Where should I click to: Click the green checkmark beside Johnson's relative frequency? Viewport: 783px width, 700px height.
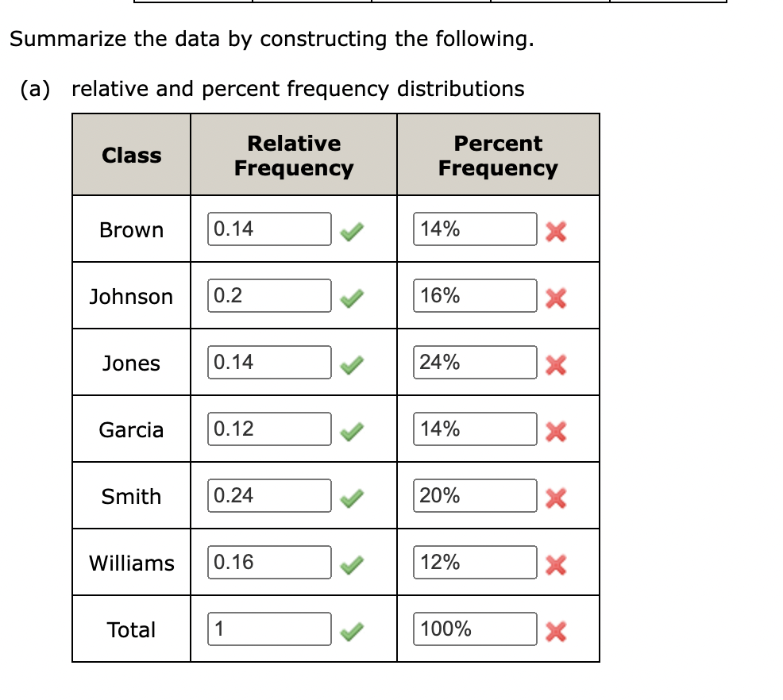click(352, 296)
